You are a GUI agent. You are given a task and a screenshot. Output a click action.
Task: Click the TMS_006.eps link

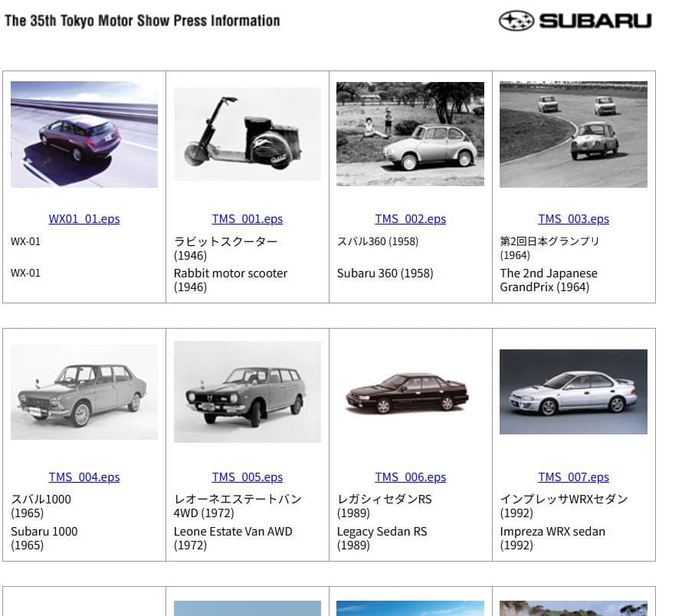[x=410, y=477]
